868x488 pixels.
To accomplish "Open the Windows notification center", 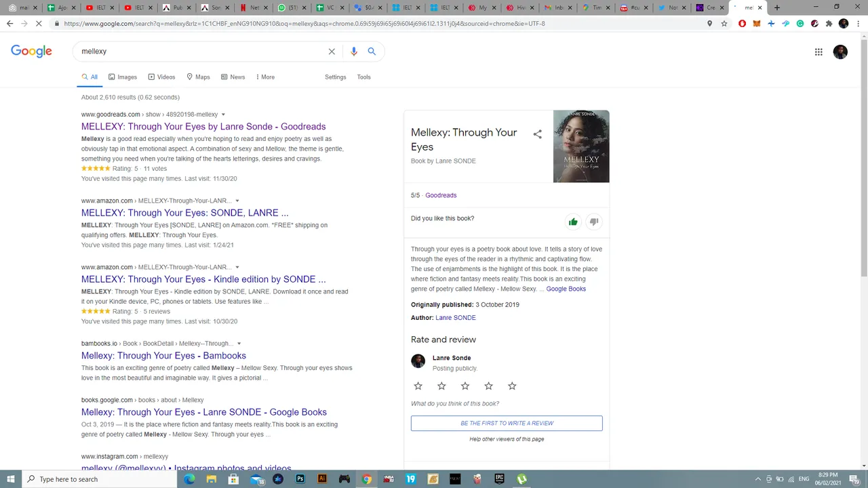I will [854, 479].
